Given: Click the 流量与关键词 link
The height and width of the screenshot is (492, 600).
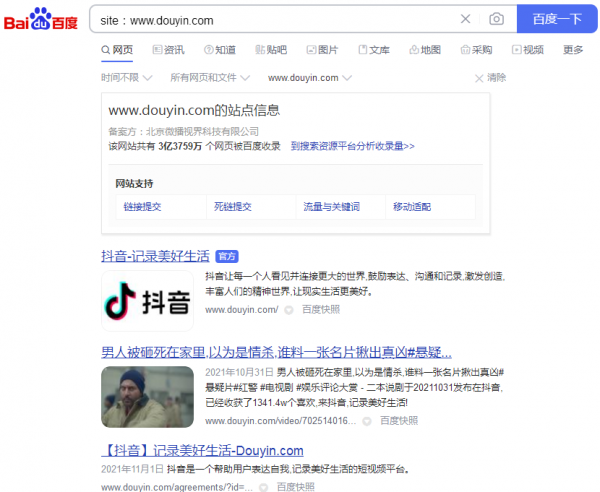Looking at the screenshot, I should [331, 207].
